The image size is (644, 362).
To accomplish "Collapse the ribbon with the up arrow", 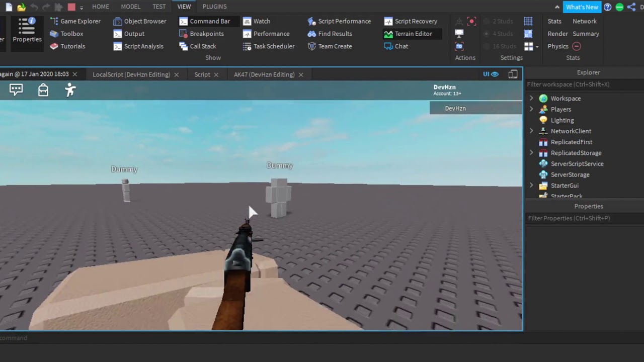I will click(557, 7).
